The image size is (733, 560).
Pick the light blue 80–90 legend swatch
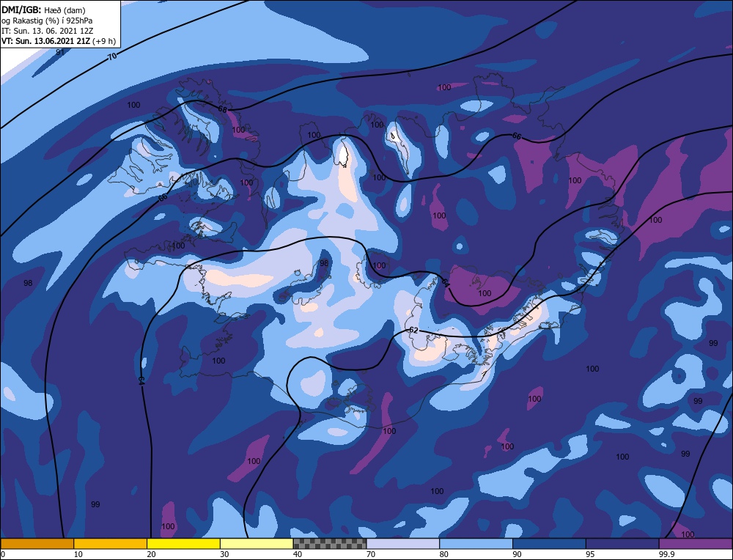[476, 544]
